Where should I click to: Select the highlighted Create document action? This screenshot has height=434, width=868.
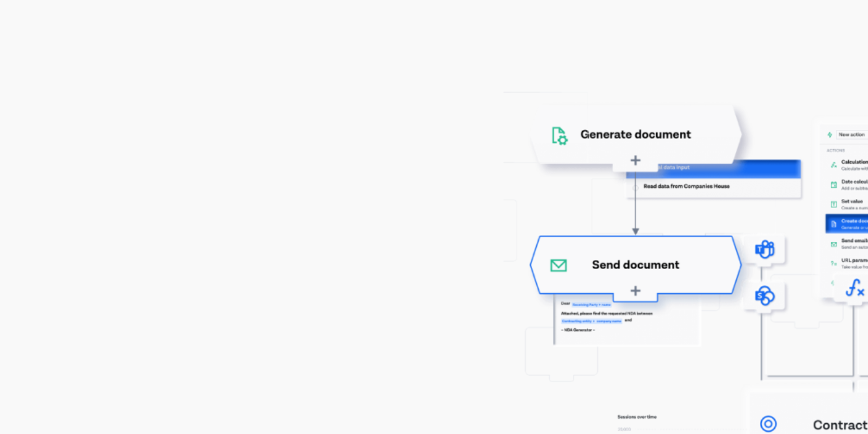pos(850,224)
